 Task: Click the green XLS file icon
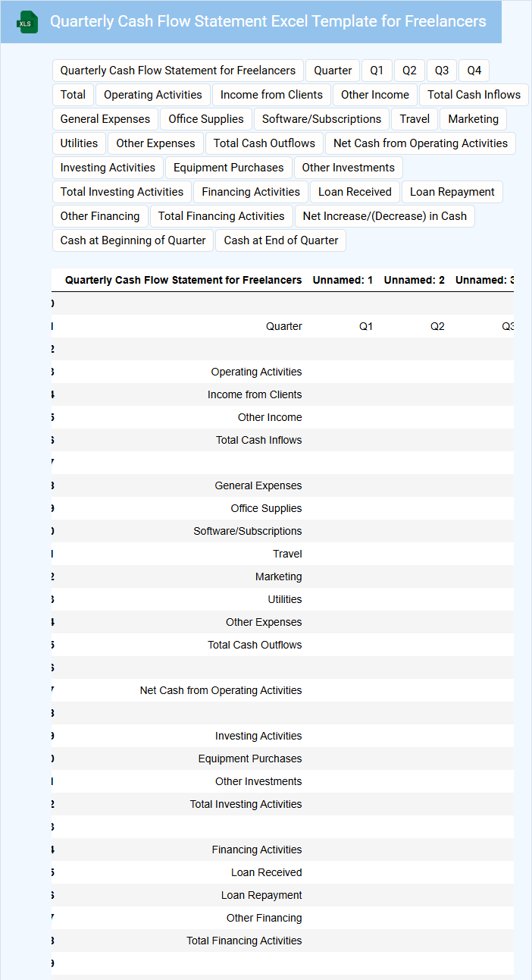click(27, 22)
